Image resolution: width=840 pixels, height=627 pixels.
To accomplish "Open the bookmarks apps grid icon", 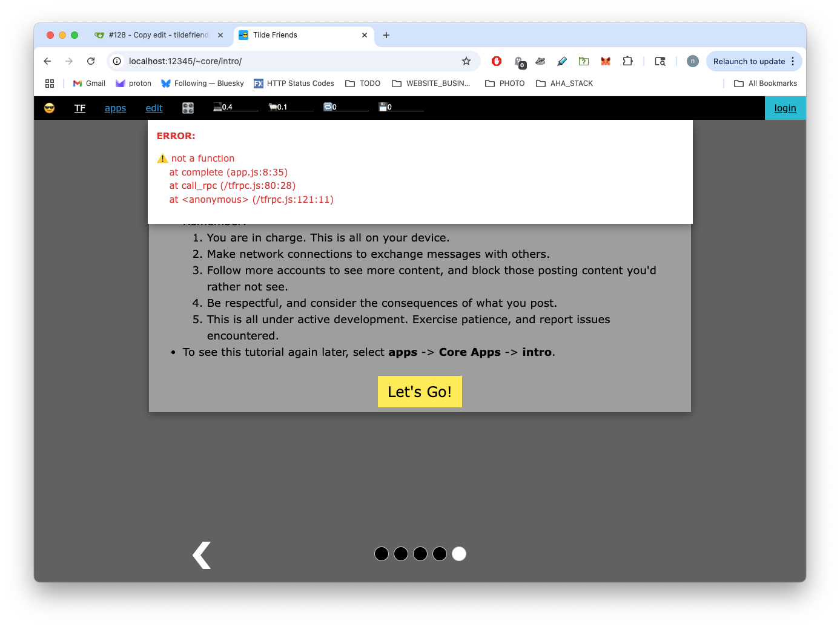I will click(50, 84).
